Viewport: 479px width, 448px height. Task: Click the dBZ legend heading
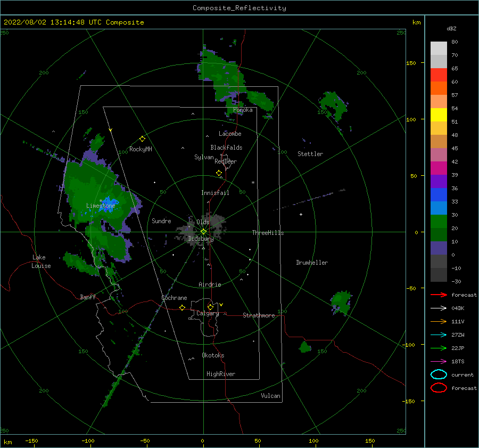click(451, 28)
